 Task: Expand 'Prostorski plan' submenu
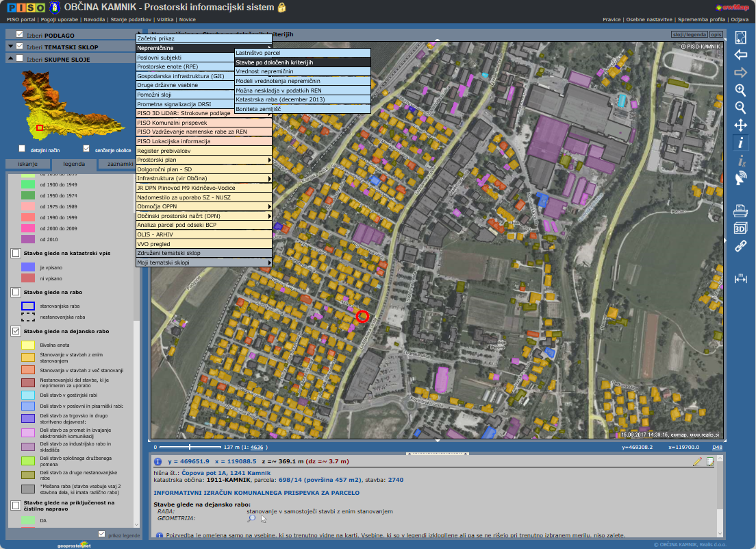pyautogui.click(x=203, y=160)
